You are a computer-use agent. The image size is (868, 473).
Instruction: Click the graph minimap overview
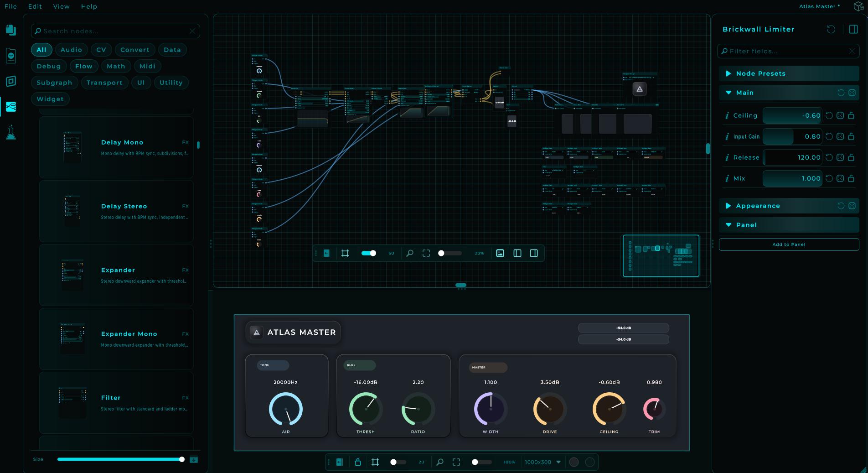tap(661, 256)
